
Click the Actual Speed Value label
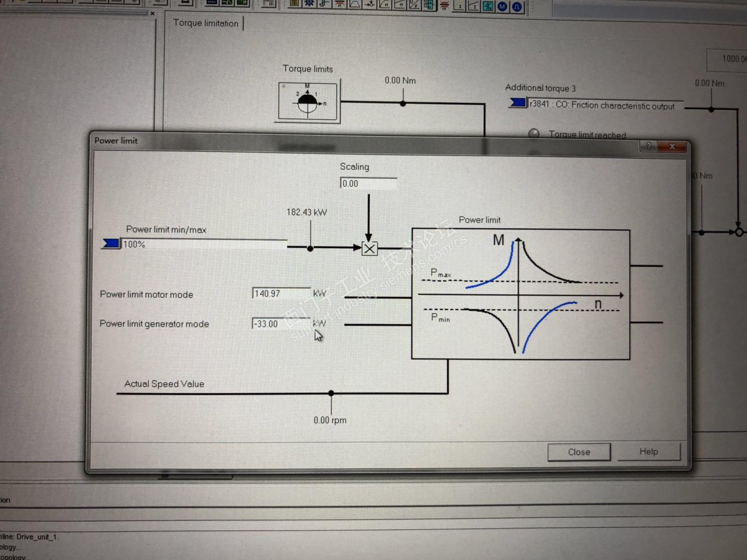(x=164, y=384)
